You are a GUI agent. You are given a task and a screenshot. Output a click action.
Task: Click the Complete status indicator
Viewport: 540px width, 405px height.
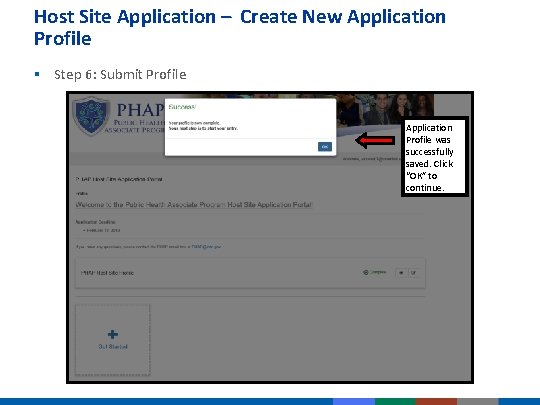click(375, 272)
